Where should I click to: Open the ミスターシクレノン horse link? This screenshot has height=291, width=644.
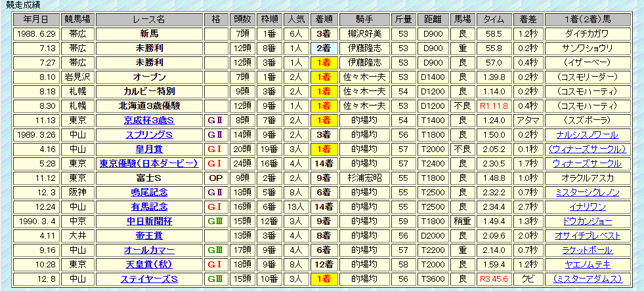point(588,192)
